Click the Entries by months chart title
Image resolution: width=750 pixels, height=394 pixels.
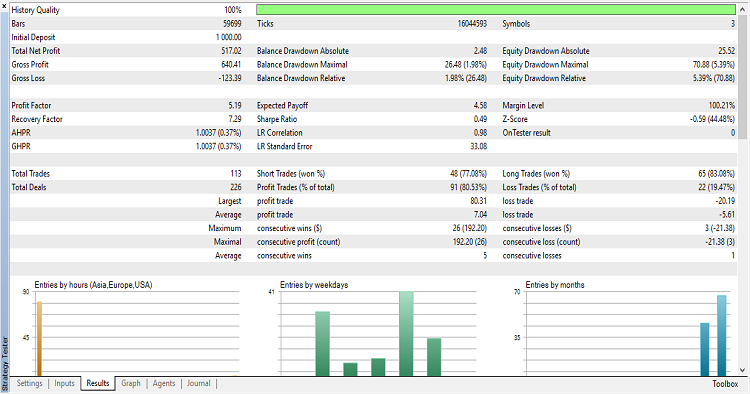pos(555,285)
